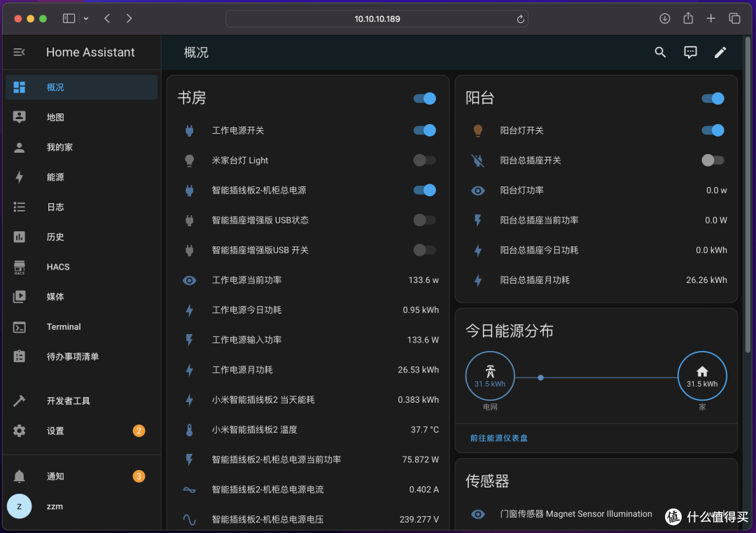The width and height of the screenshot is (756, 533).
Task: Click the 电网 grid tower circle
Action: [490, 375]
